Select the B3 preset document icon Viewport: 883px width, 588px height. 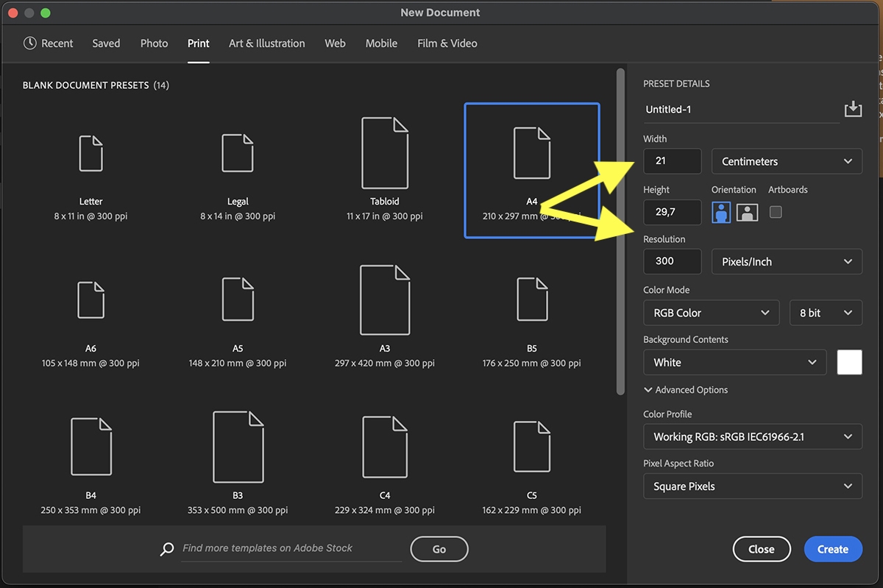point(238,447)
